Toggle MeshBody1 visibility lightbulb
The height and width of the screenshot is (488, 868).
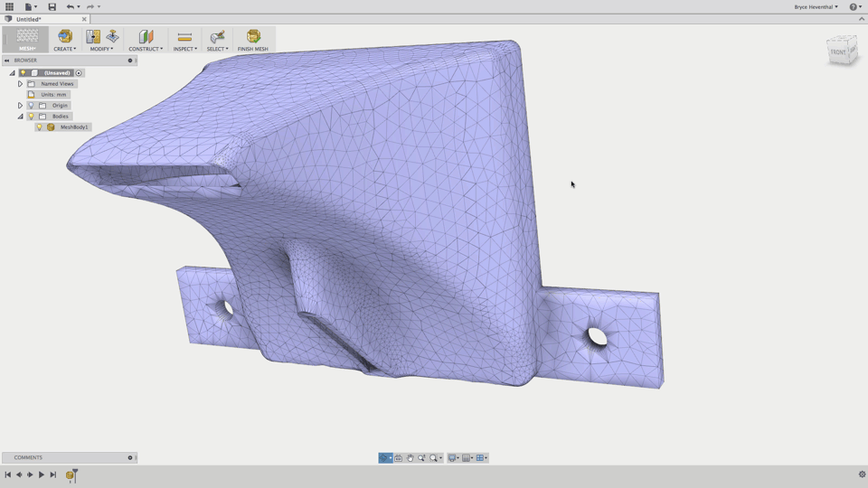(x=40, y=127)
